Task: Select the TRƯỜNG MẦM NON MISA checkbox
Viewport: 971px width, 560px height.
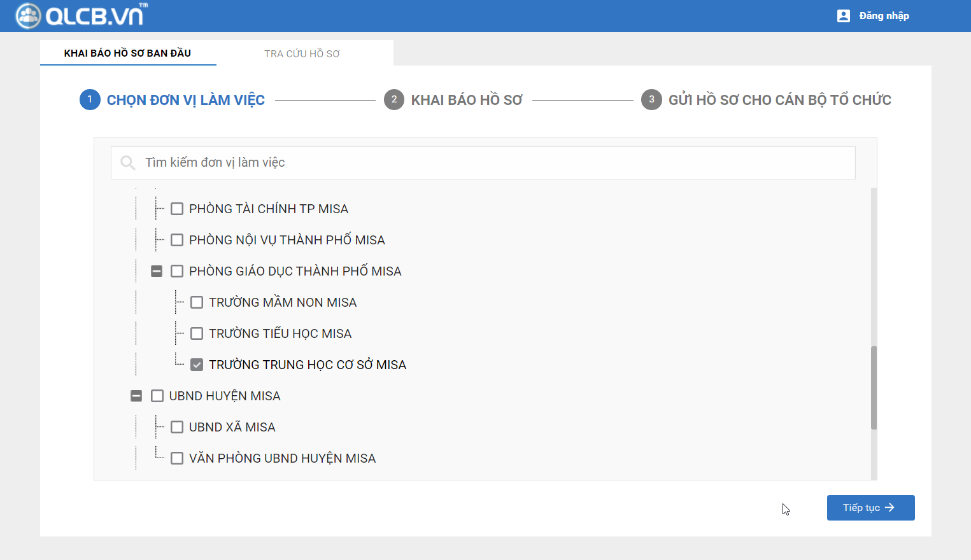Action: pyautogui.click(x=197, y=302)
